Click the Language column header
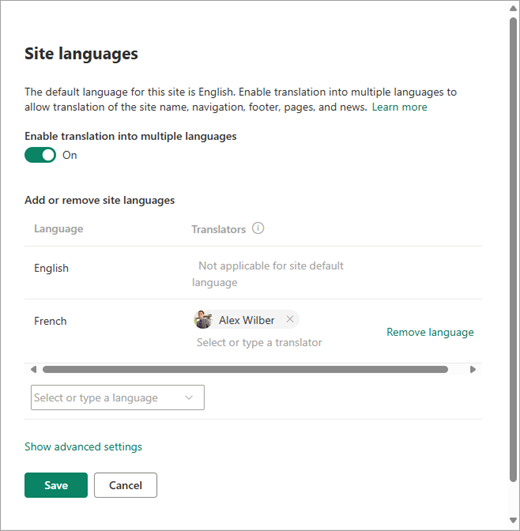 pos(59,229)
